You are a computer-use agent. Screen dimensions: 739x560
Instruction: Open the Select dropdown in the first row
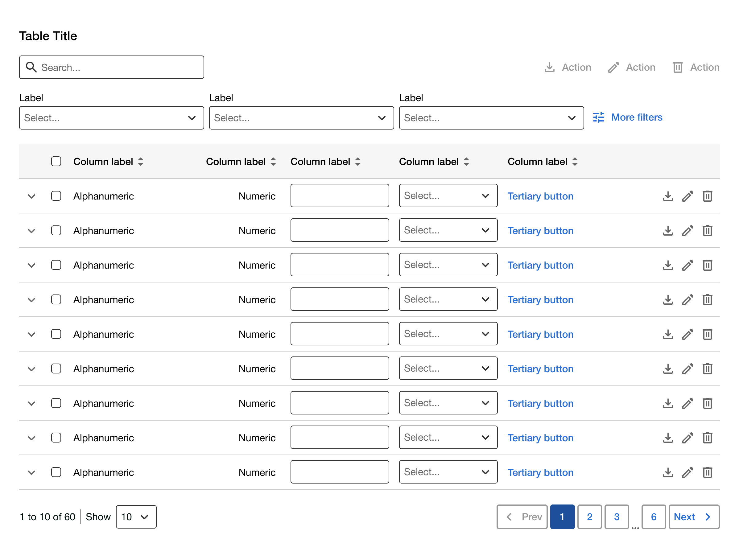pos(448,196)
